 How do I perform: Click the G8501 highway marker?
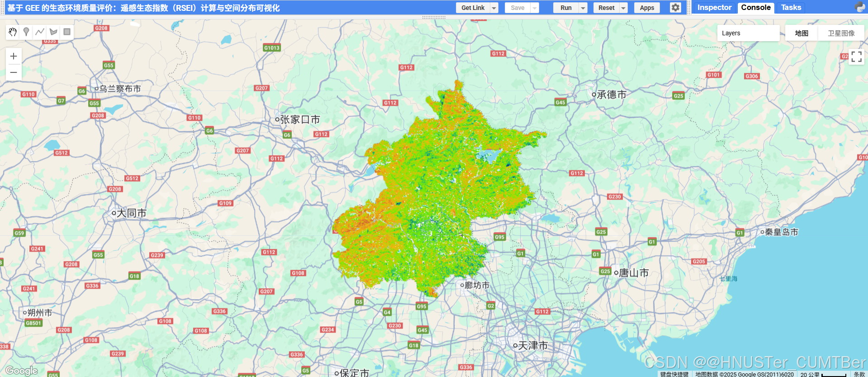click(33, 323)
